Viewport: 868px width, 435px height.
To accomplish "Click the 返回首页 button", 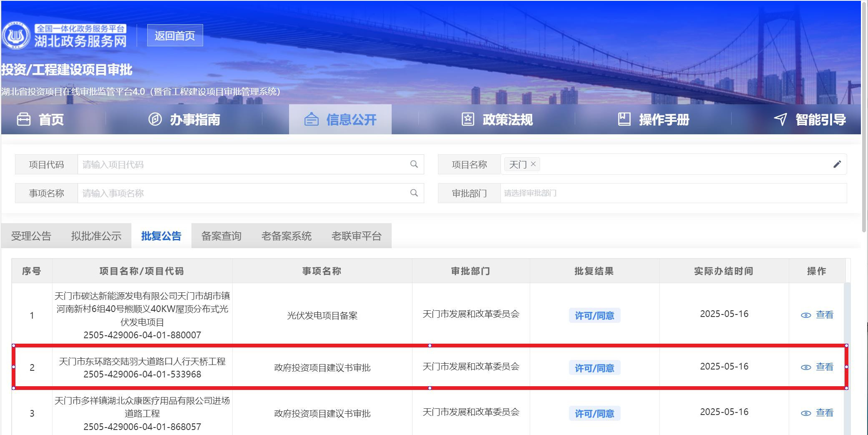I will (175, 35).
